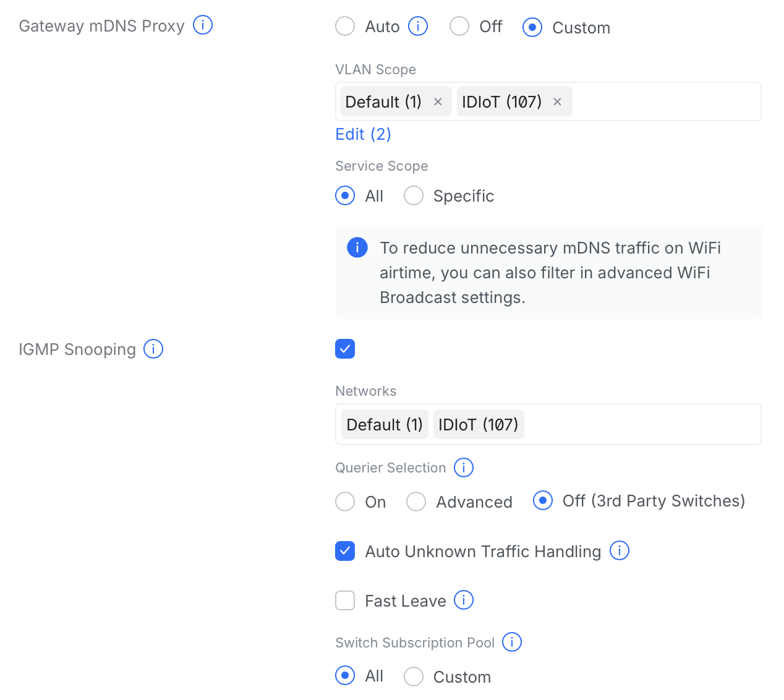Enable the Fast Leave checkbox

(345, 600)
